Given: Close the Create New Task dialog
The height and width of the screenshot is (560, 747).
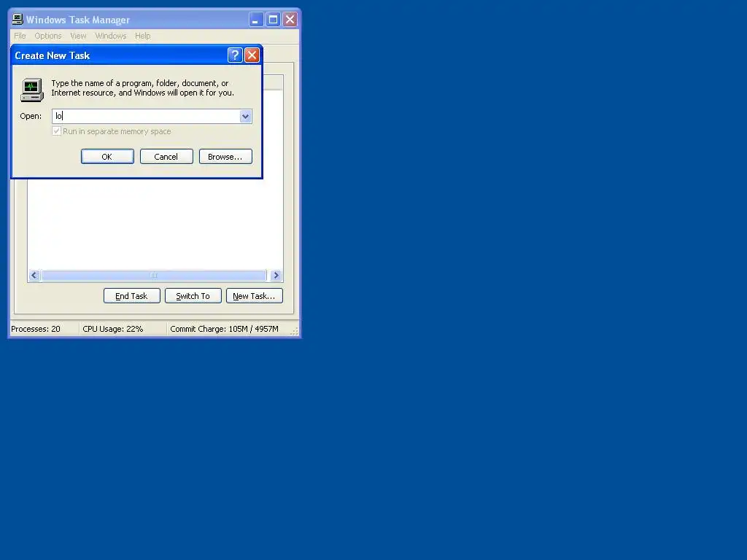Looking at the screenshot, I should [252, 55].
